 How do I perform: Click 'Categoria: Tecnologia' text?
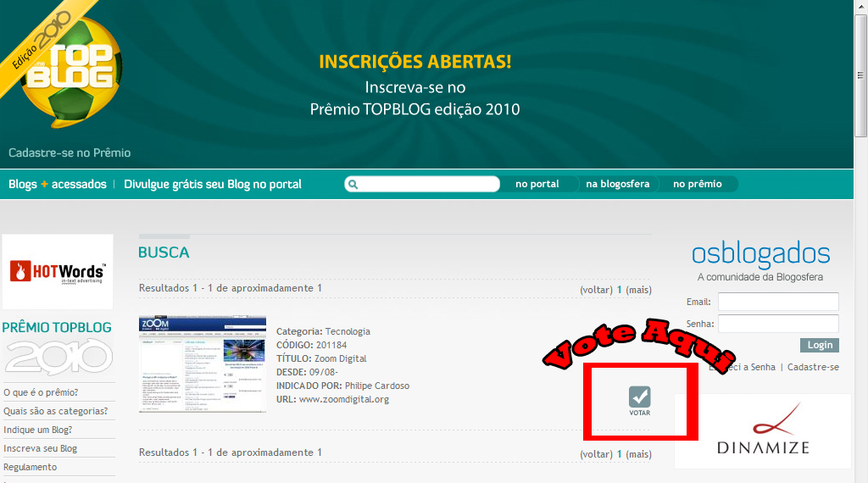[323, 331]
